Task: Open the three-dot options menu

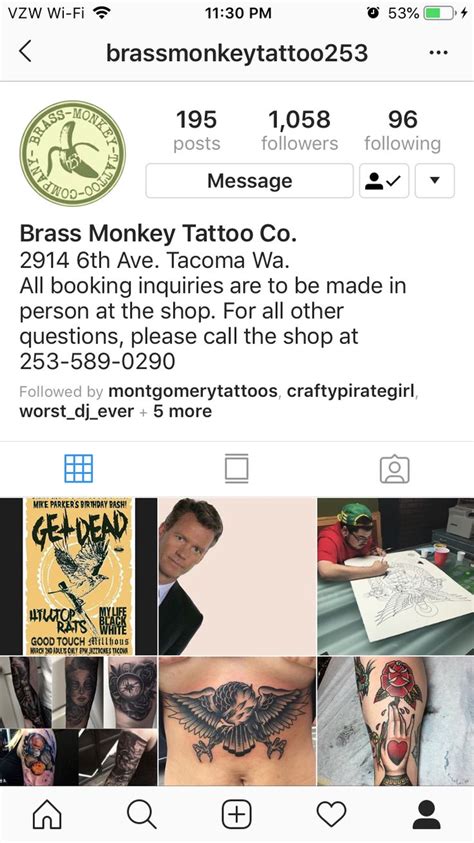Action: [x=439, y=53]
